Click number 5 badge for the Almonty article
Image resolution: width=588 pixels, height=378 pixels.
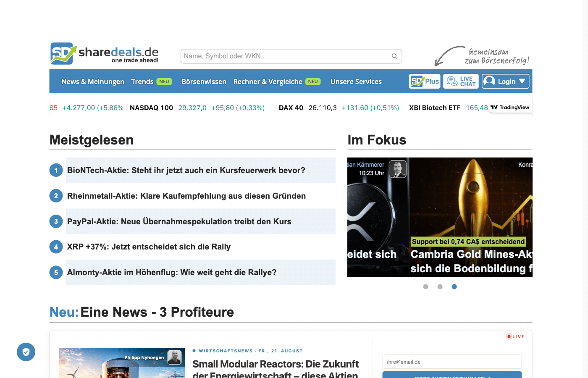56,273
